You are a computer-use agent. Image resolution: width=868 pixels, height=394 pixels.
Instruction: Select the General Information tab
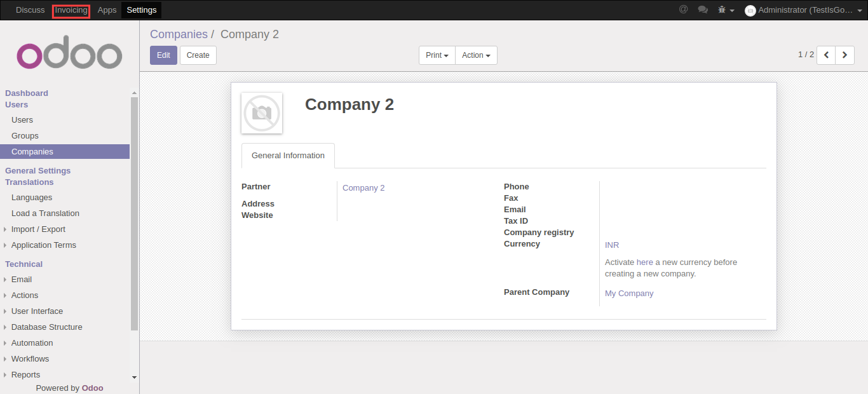(x=288, y=156)
